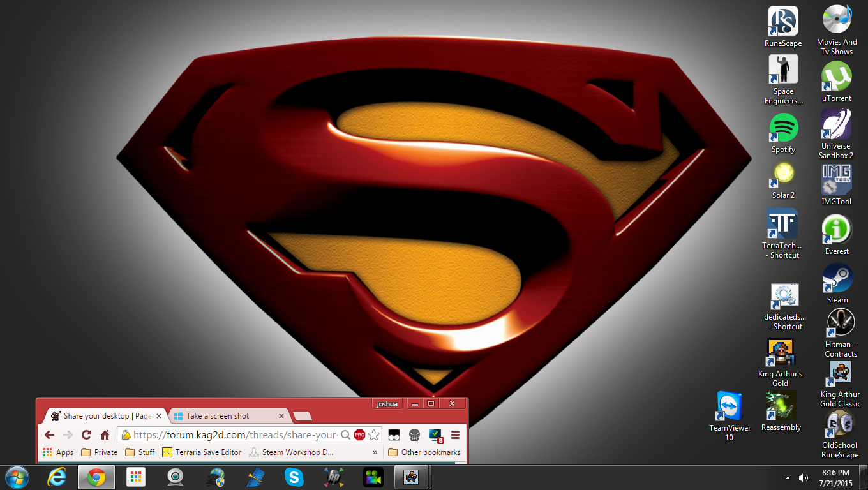Launch Internet Explorer from the taskbar
This screenshot has width=868, height=490.
(x=57, y=477)
